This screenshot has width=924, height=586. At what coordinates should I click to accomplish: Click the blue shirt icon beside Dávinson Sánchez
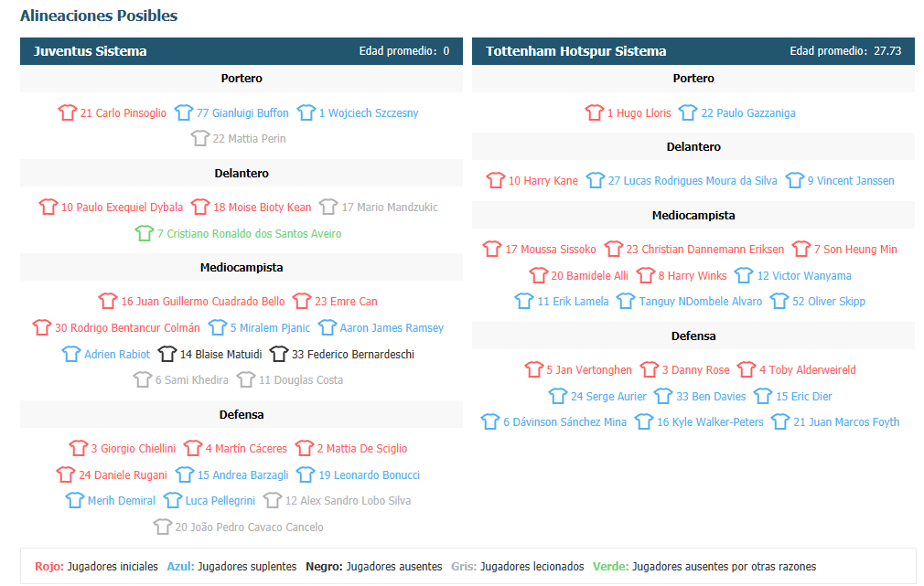coord(490,421)
